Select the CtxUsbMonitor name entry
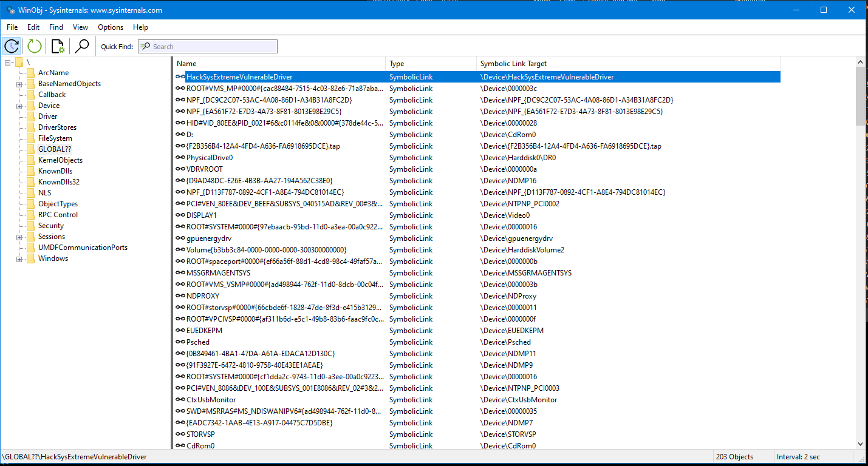Screen dimensions: 868x466 [211, 400]
